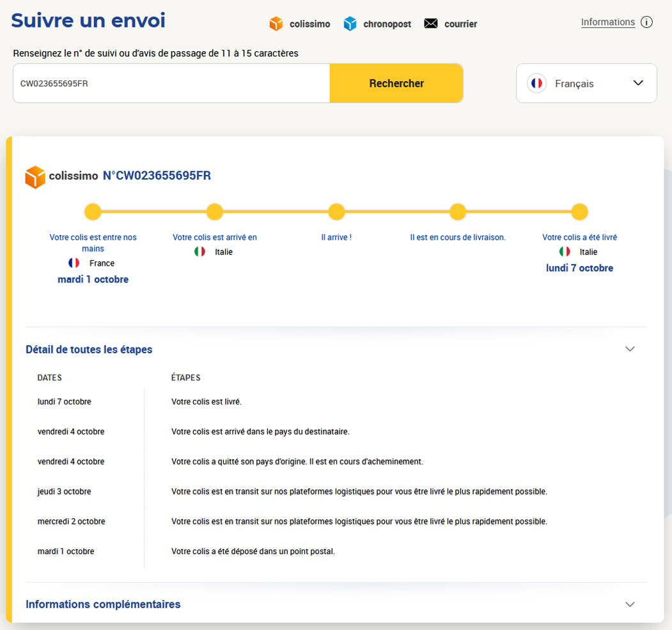Click the Italy flag under delivered step
Screen dimensions: 672x630
pos(565,252)
